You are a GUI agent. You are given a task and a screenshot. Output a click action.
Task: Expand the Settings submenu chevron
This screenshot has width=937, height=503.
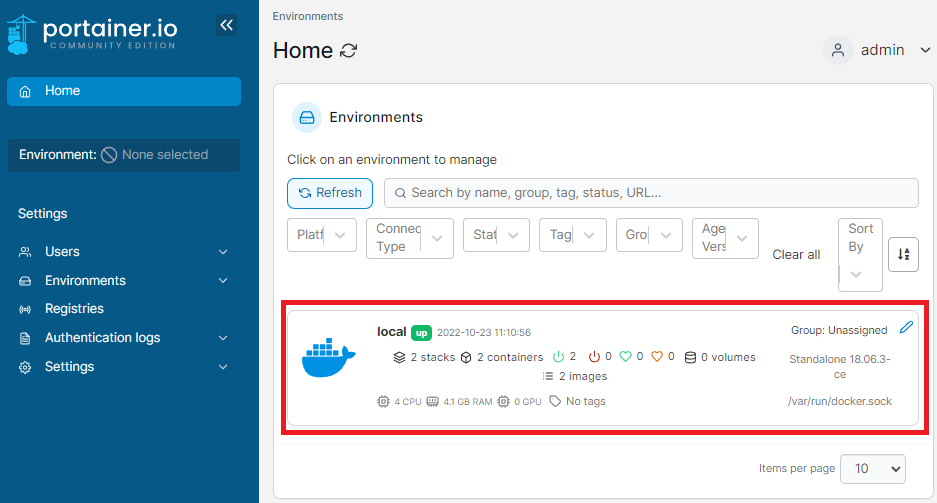223,367
